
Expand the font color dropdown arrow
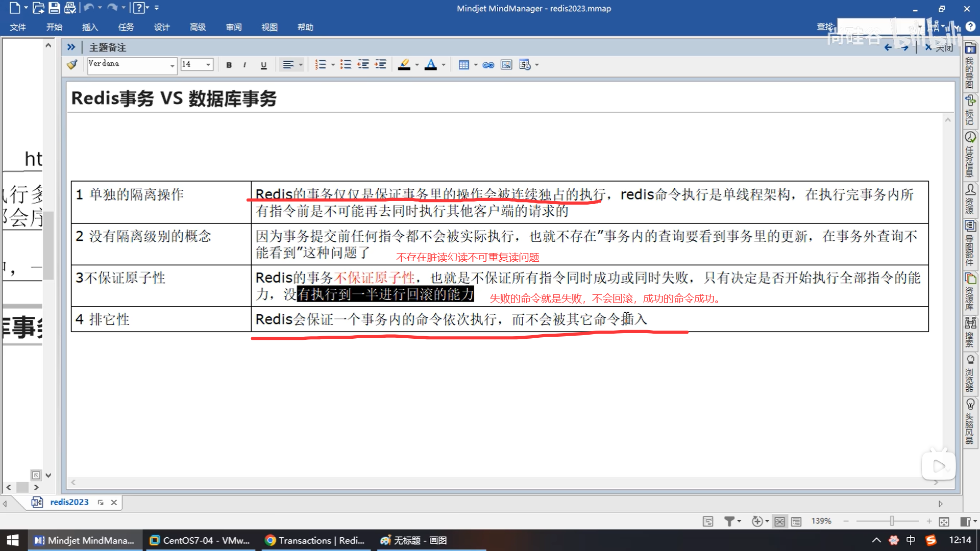[x=444, y=65]
